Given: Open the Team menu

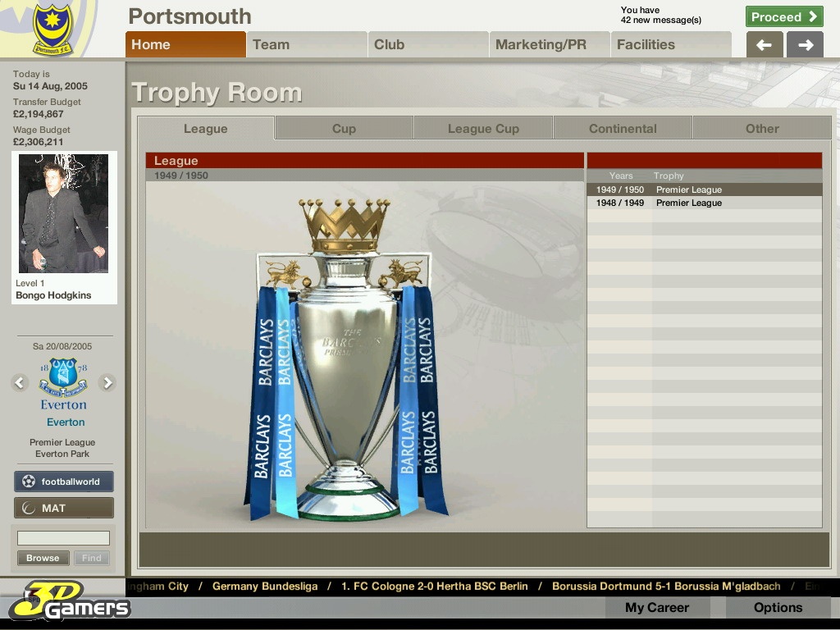Looking at the screenshot, I should click(x=306, y=45).
